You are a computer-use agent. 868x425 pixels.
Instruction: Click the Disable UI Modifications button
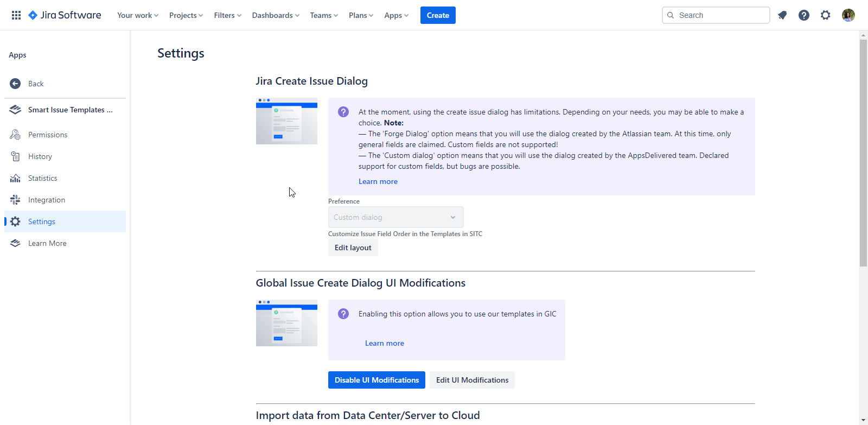pyautogui.click(x=376, y=380)
